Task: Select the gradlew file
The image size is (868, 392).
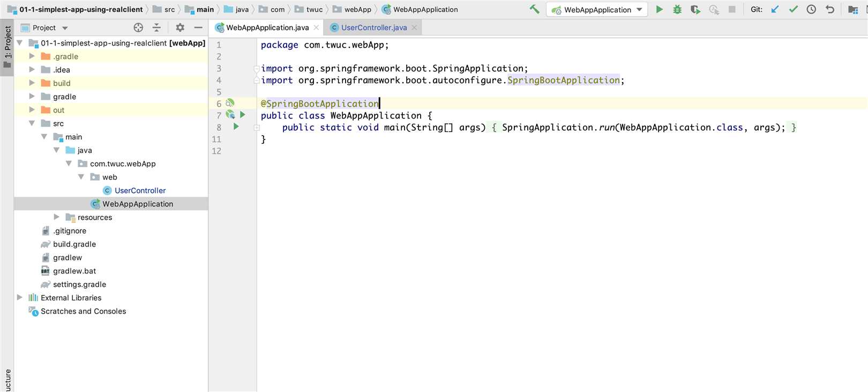Action: coord(68,257)
